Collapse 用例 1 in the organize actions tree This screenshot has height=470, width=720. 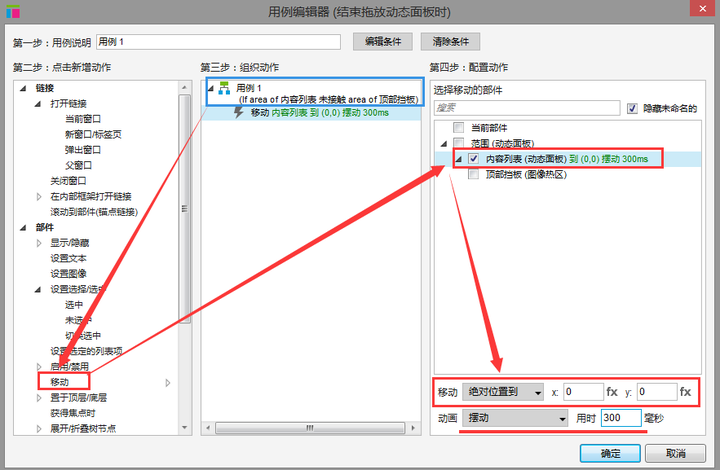click(211, 88)
